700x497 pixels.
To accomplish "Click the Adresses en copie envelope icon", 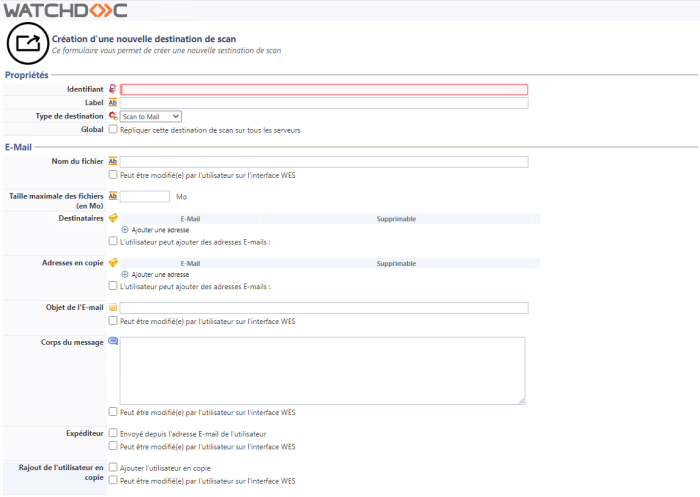I will pos(113,262).
